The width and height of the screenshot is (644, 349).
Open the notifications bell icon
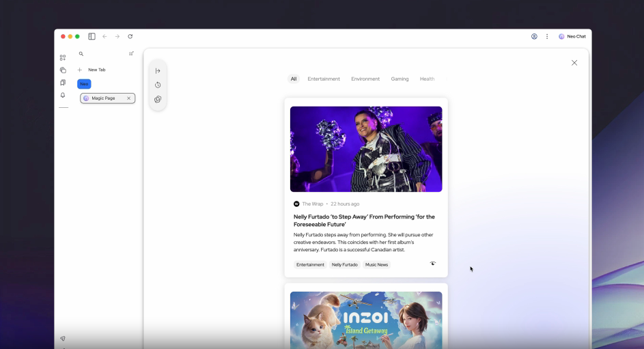click(x=63, y=96)
